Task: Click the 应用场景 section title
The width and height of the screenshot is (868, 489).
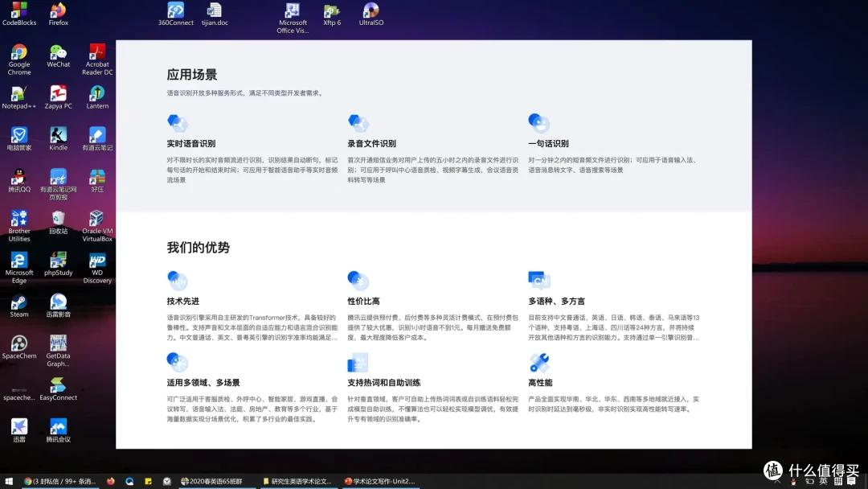Action: [x=191, y=75]
